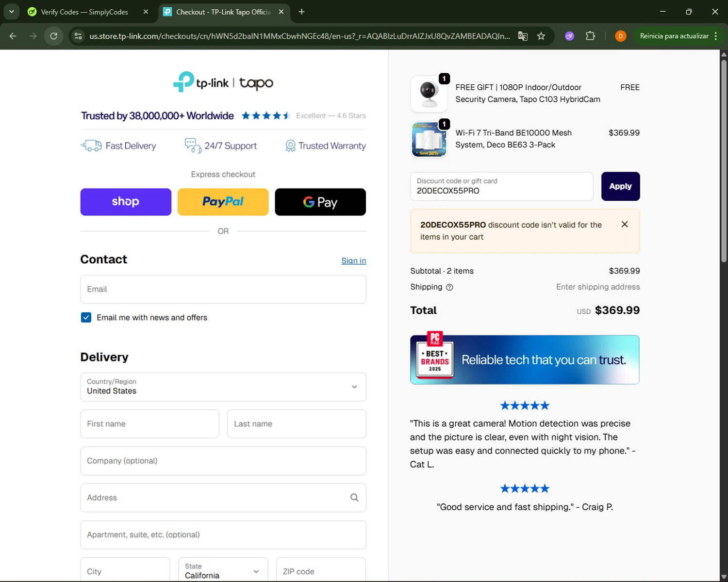Viewport: 728px width, 582px height.
Task: Pay with Google Pay button
Action: (x=320, y=202)
